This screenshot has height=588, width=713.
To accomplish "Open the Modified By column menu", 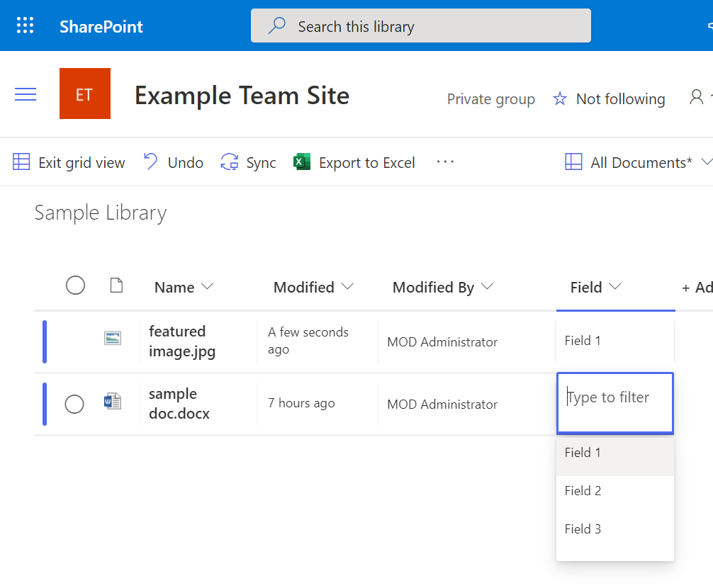I will coord(443,287).
